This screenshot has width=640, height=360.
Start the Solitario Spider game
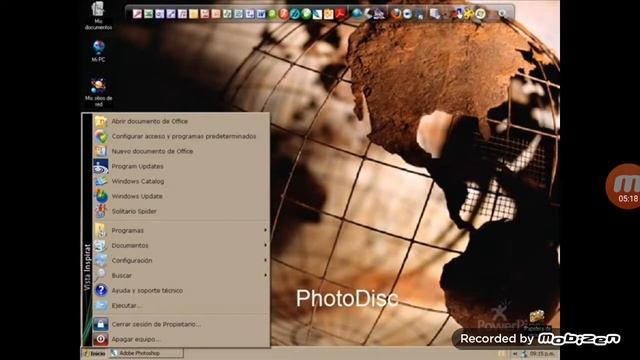click(x=180, y=211)
